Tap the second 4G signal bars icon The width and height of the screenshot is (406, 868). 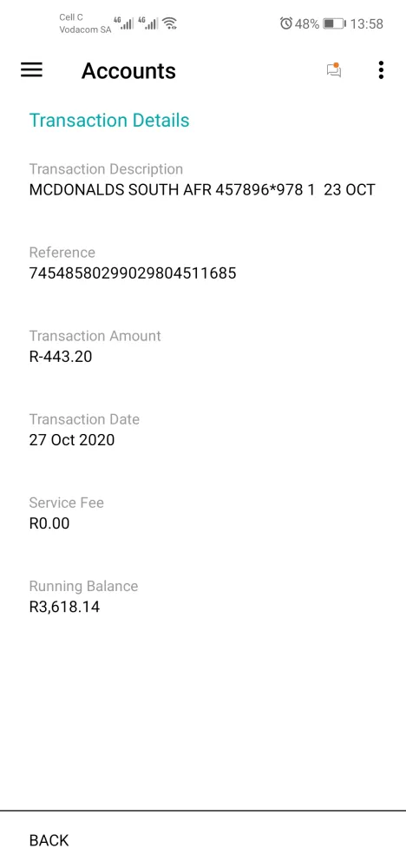tap(147, 23)
